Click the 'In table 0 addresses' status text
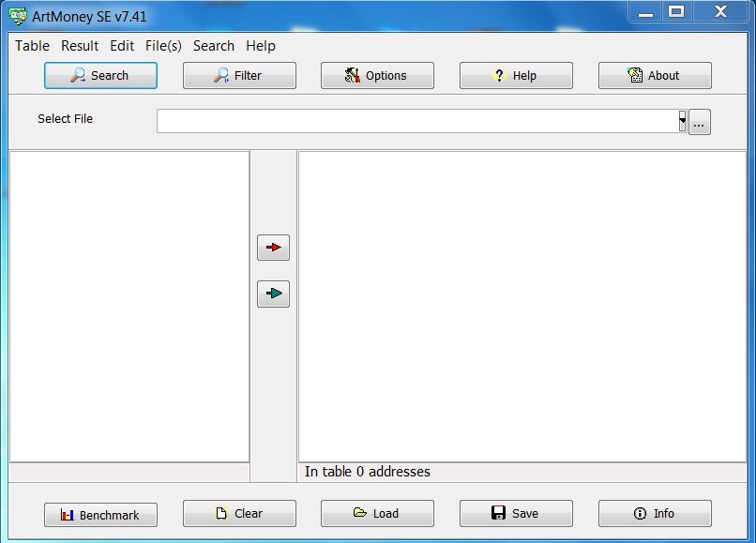Viewport: 756px width, 543px height. [x=368, y=472]
